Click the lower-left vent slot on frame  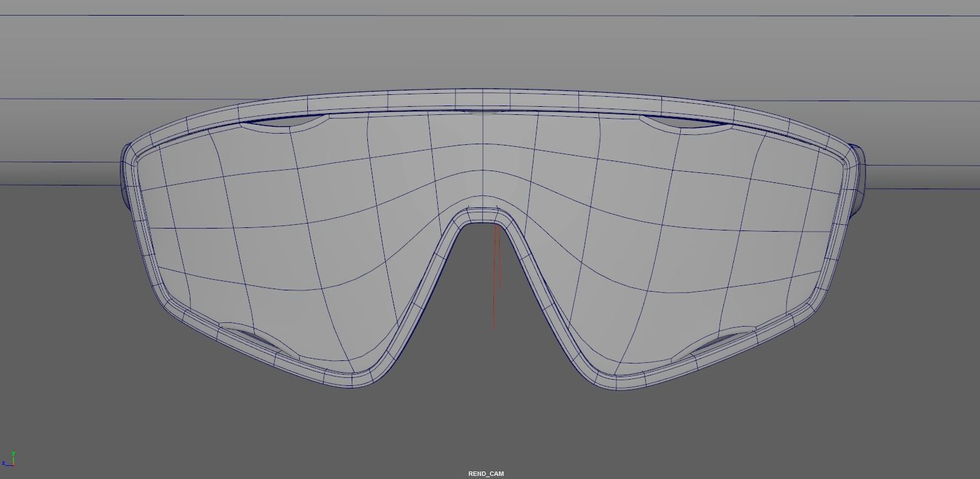260,340
